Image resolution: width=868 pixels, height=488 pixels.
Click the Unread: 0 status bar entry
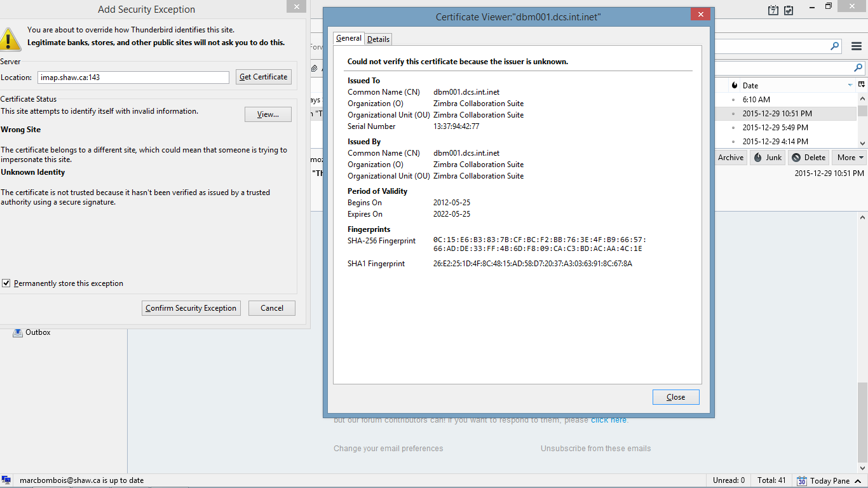click(x=729, y=481)
